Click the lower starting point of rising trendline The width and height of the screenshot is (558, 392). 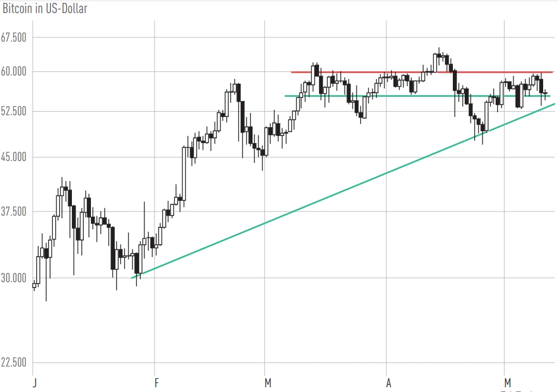point(132,277)
